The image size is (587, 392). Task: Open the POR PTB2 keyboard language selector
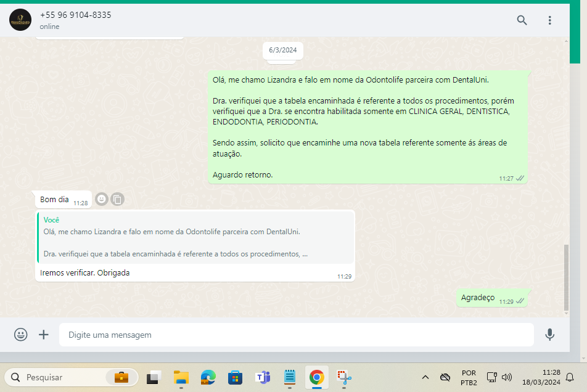[468, 377]
